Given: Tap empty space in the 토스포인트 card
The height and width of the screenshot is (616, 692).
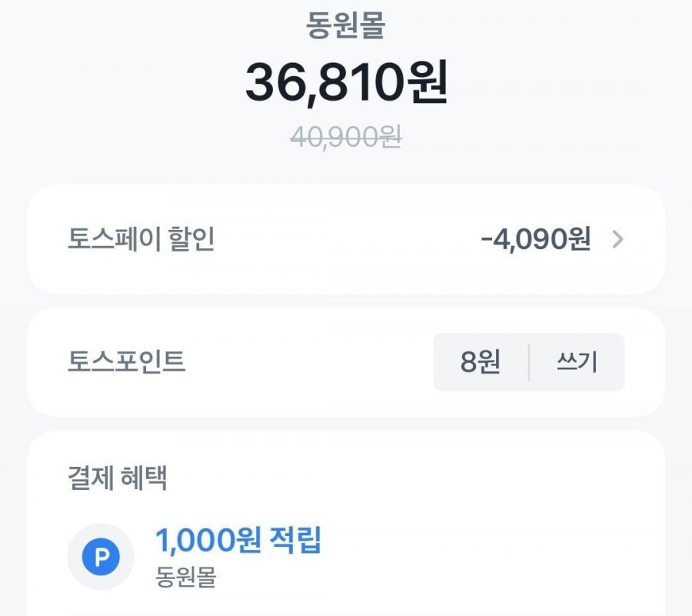Looking at the screenshot, I should (x=309, y=362).
